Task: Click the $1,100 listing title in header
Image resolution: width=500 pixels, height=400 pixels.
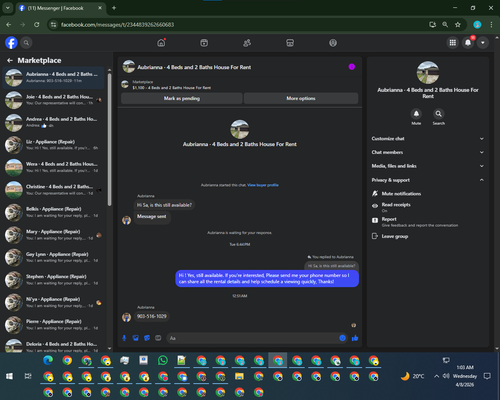Action: point(172,88)
